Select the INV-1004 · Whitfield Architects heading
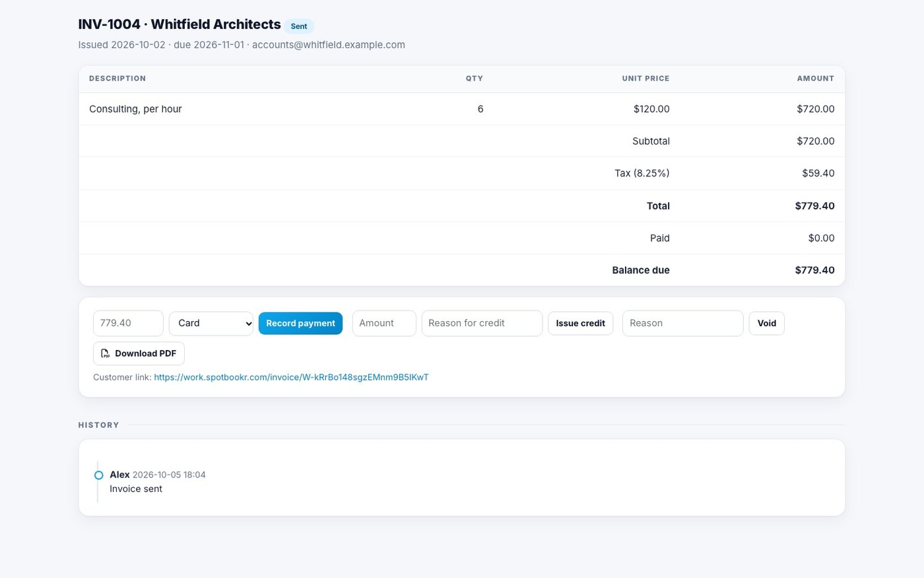This screenshot has height=578, width=924. coord(180,24)
